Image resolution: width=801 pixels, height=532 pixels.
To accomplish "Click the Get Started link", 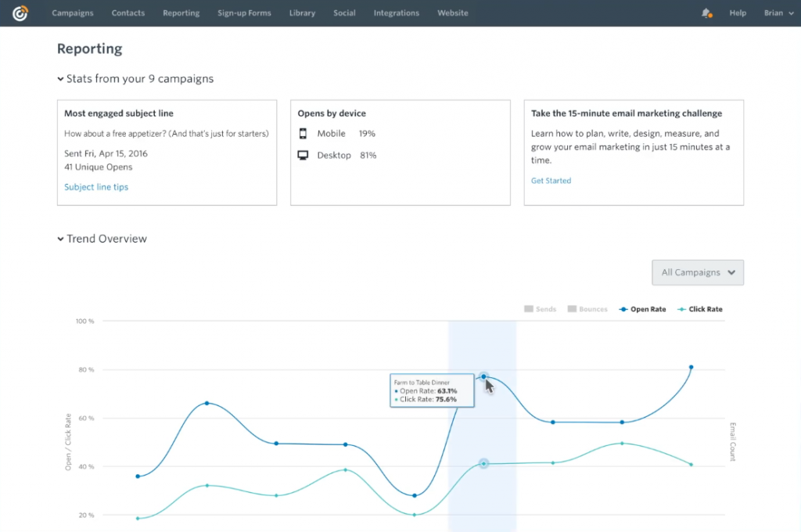I will click(x=551, y=181).
